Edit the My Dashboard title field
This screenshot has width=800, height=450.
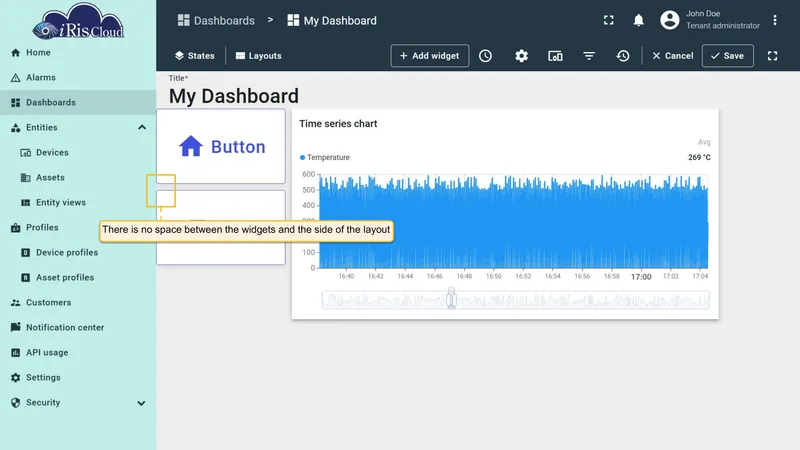[x=234, y=96]
